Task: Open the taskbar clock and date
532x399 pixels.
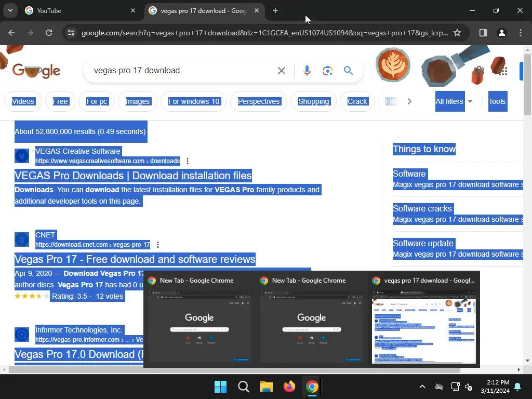Action: 495,387
